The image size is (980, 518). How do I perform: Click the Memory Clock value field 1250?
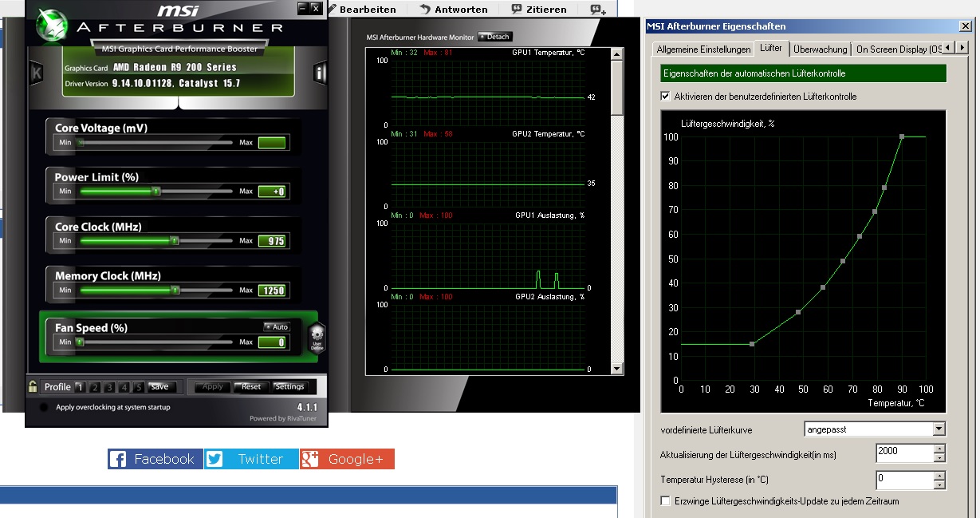[272, 291]
